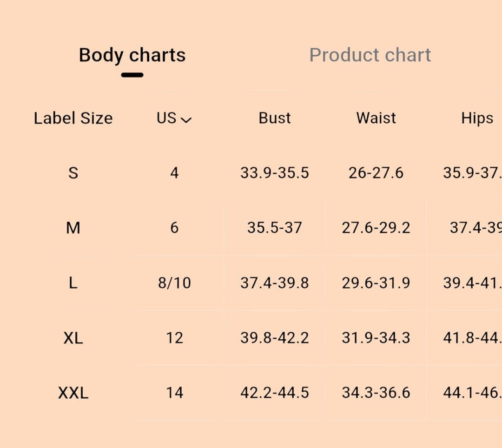Viewport: 502px width, 448px height.
Task: Click the chevron next to US
Action: [186, 120]
